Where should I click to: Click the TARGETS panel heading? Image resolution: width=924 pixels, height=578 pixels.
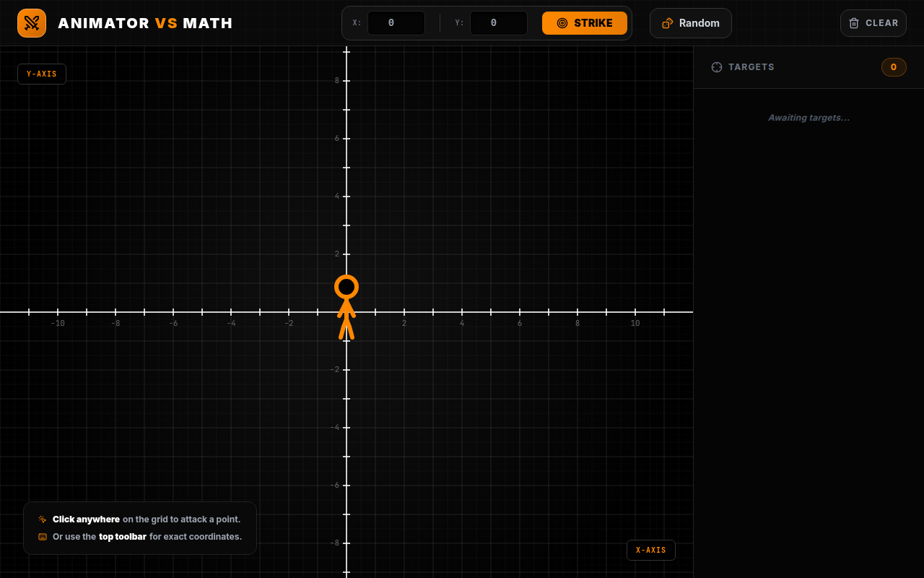point(751,67)
